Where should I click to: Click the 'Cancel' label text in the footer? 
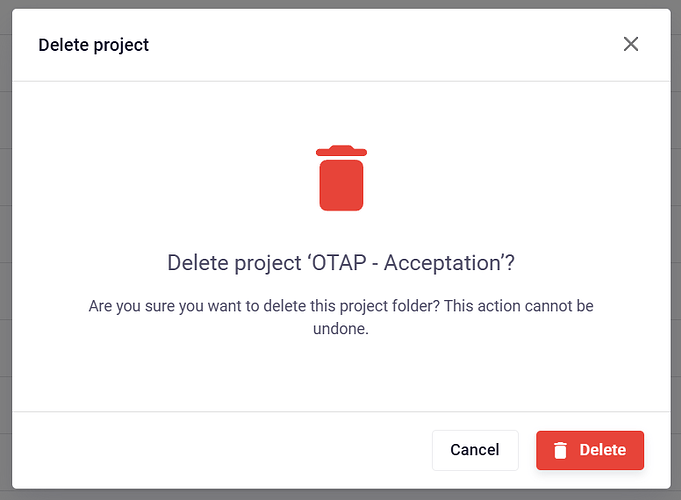pos(475,450)
